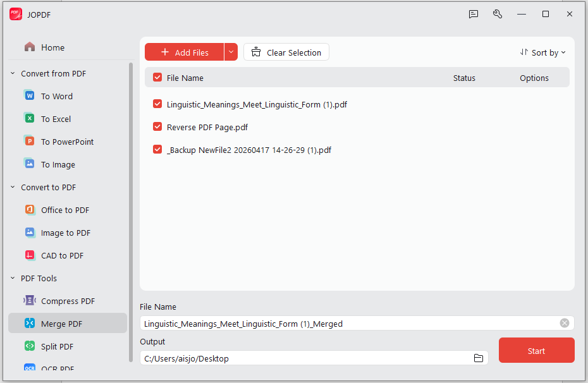Select the Linguistic_Meanings_Meet_Linguistic_Form (1).pdf file name
Image resolution: width=588 pixels, height=383 pixels.
click(257, 104)
